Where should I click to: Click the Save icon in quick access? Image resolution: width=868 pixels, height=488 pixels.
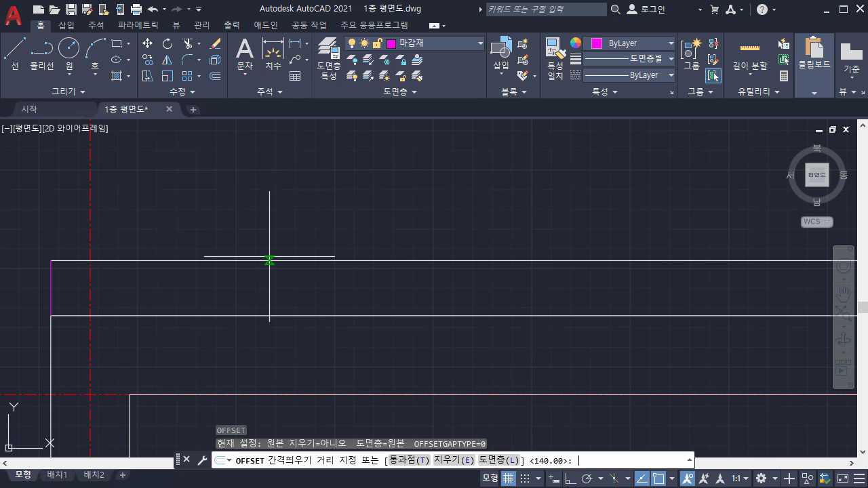pos(71,9)
